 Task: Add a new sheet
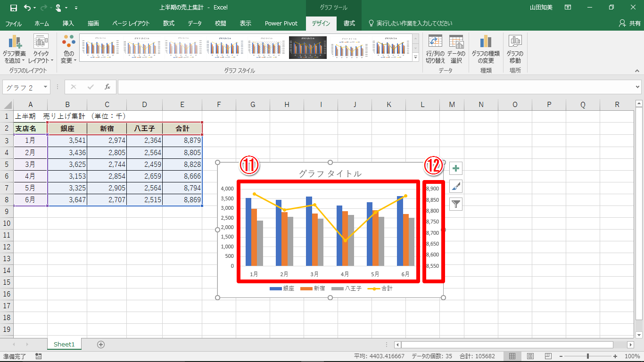pyautogui.click(x=100, y=345)
